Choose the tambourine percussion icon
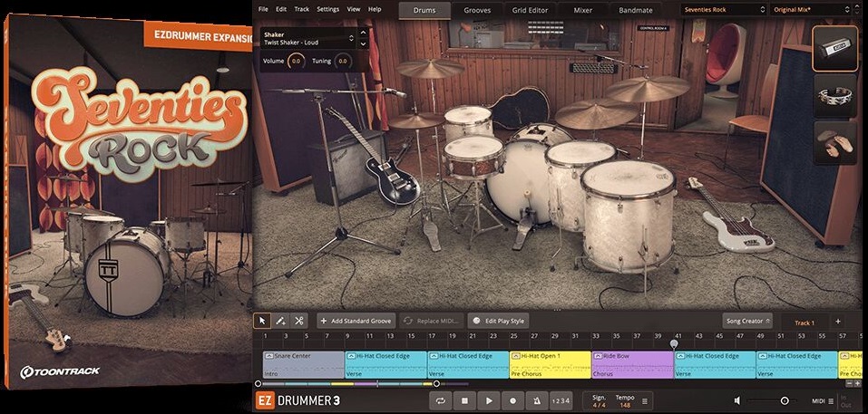868x414 pixels. (x=835, y=96)
